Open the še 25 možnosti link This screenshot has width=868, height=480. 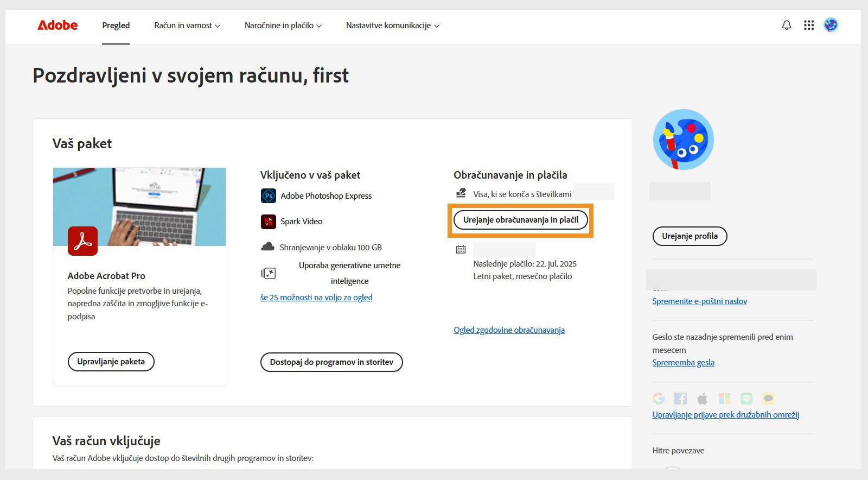click(x=316, y=298)
